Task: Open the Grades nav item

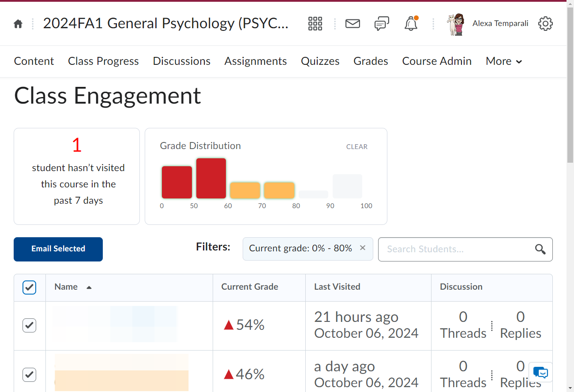Action: [x=371, y=61]
